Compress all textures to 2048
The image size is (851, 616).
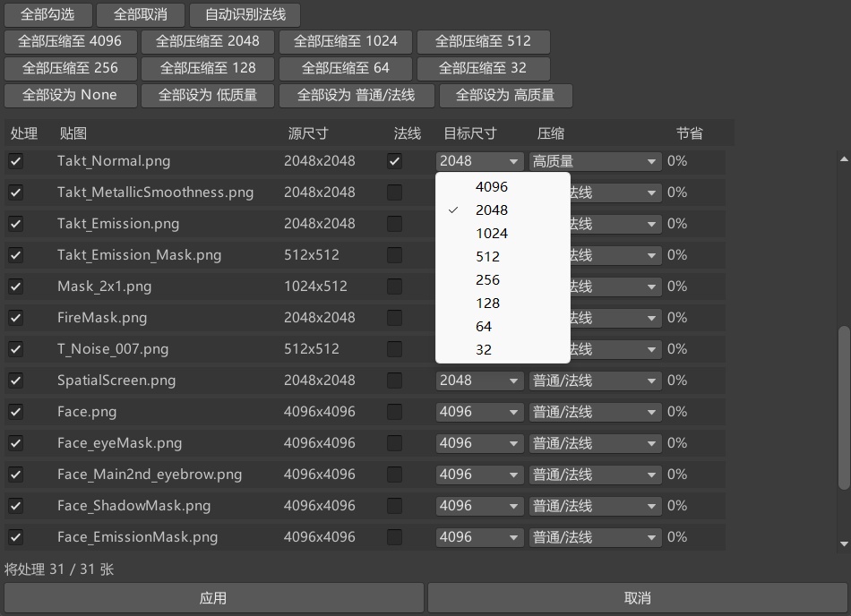(208, 42)
